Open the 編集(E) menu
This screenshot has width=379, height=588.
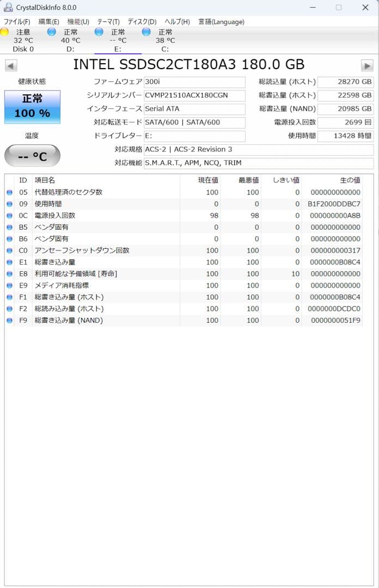49,22
